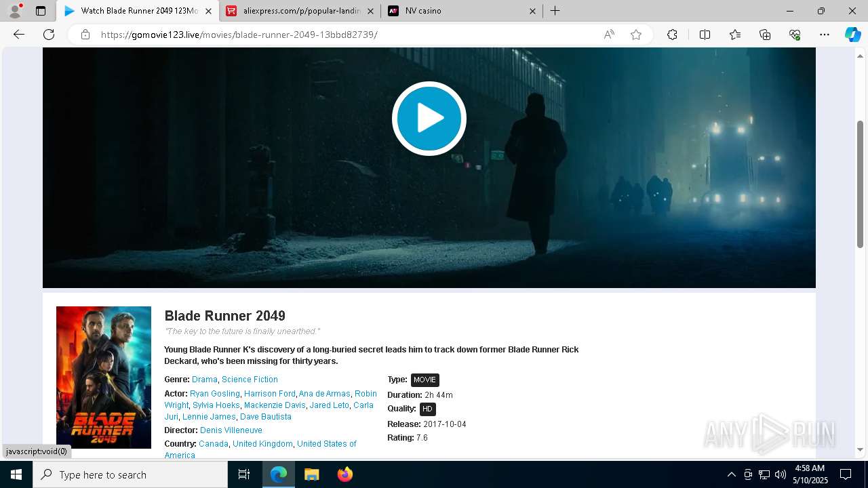868x488 pixels.
Task: Click the HD quality badge
Action: pyautogui.click(x=427, y=409)
